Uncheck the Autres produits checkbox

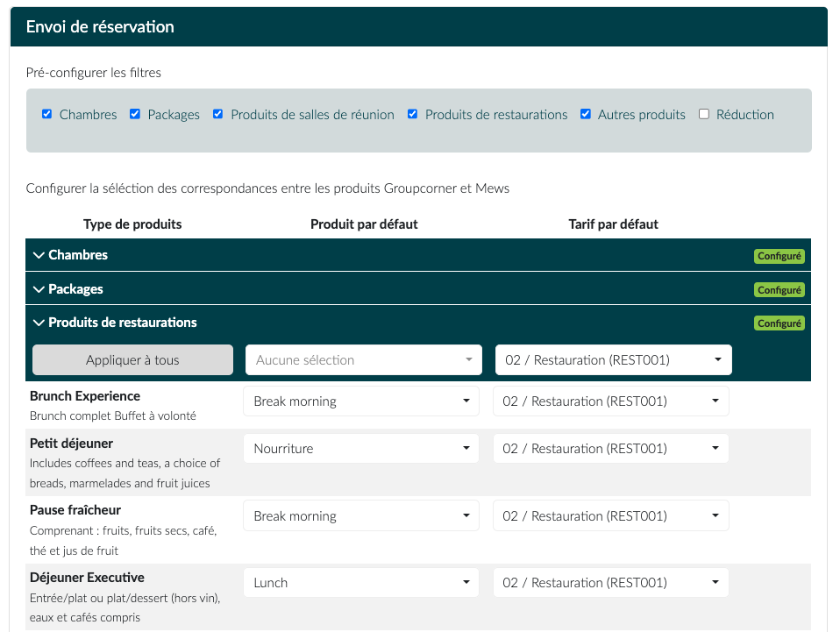tap(586, 114)
